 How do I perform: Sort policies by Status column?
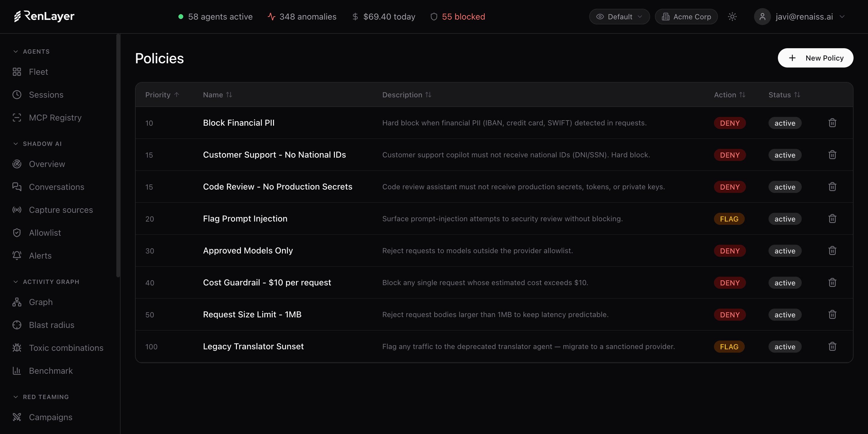[x=784, y=95]
